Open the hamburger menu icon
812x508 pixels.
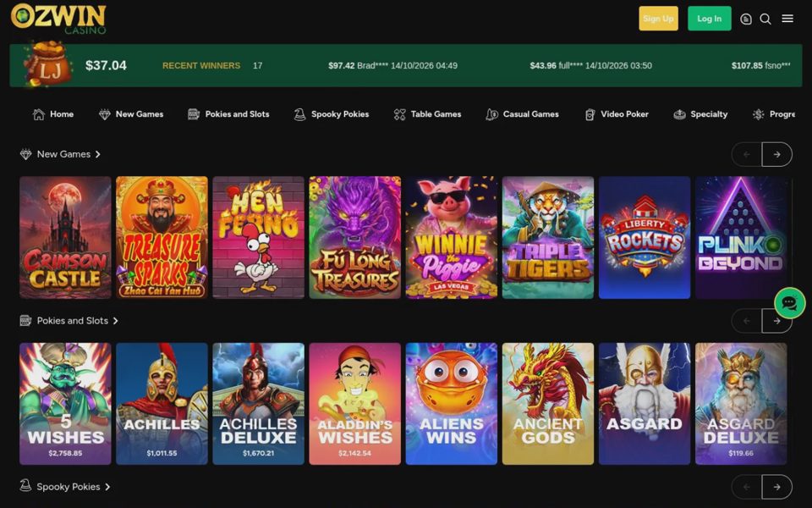[787, 19]
